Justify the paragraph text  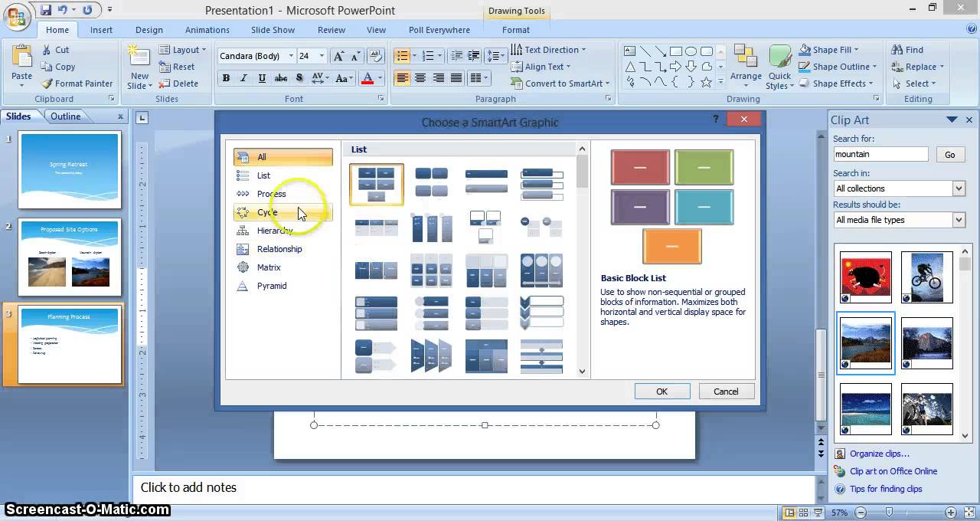(457, 78)
